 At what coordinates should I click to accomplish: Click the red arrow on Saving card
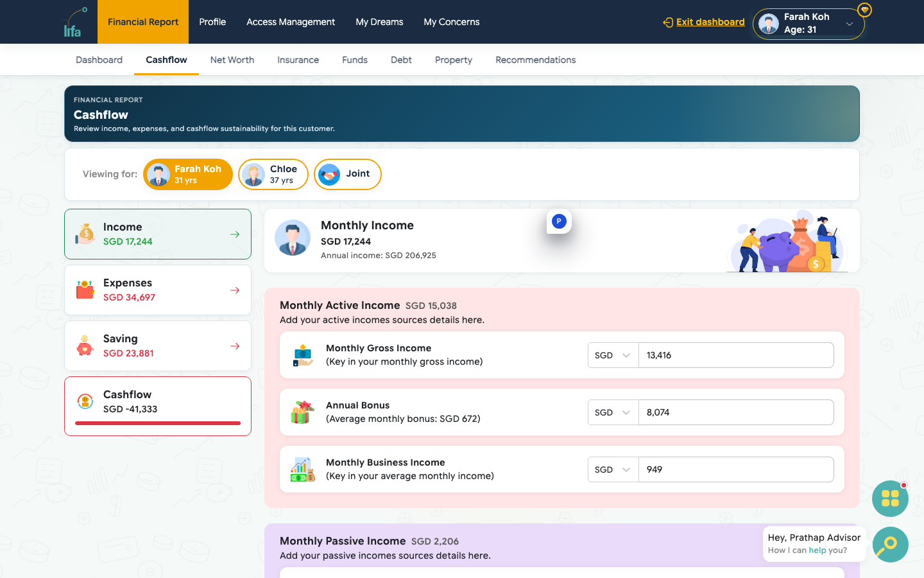pyautogui.click(x=235, y=346)
